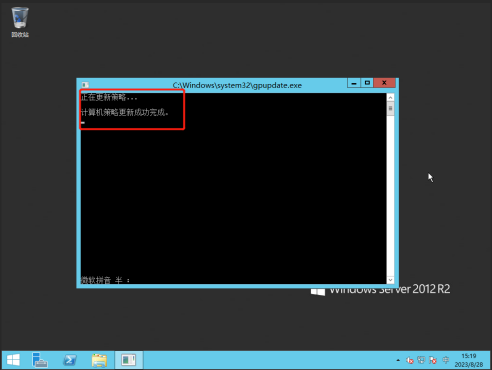This screenshot has width=492, height=370.
Task: Maximize the gpupdate.exe console window
Action: coord(367,83)
